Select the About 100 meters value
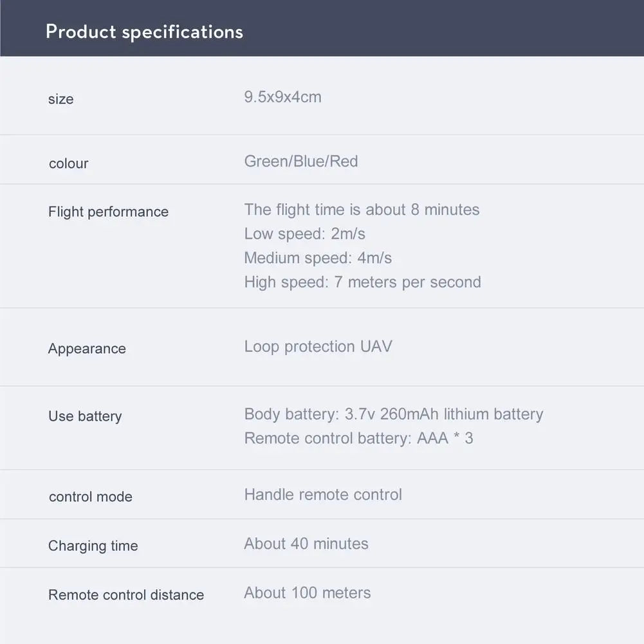The image size is (644, 644). (x=308, y=593)
